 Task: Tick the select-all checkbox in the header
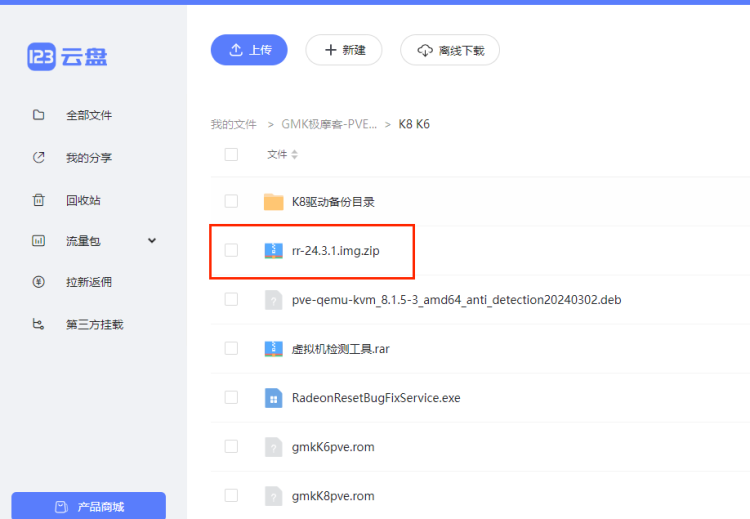pyautogui.click(x=232, y=155)
